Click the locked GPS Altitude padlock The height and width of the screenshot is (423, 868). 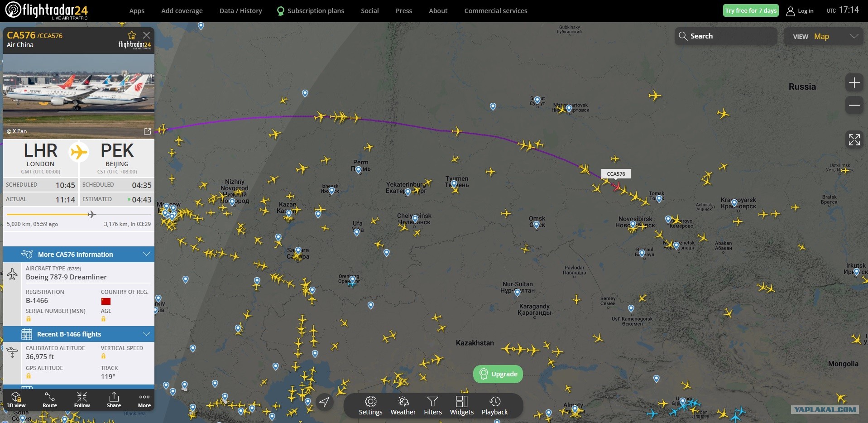[29, 376]
